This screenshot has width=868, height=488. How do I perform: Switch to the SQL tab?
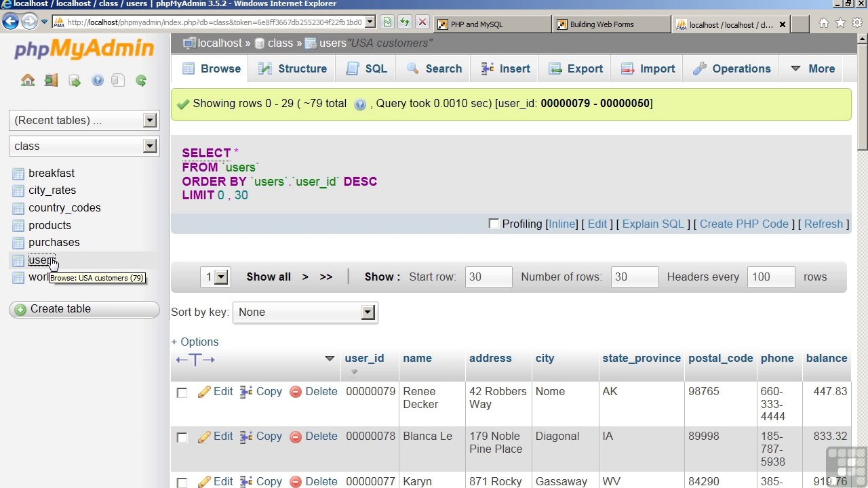pyautogui.click(x=367, y=68)
